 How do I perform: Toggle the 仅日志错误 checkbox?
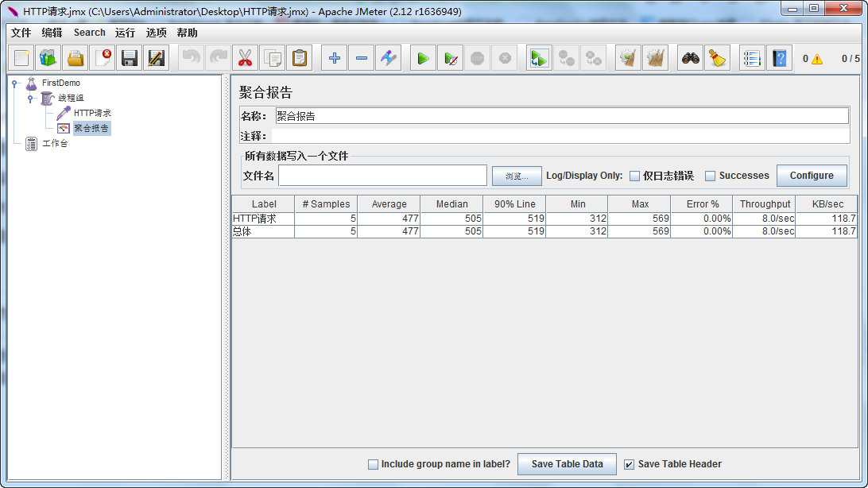click(635, 176)
